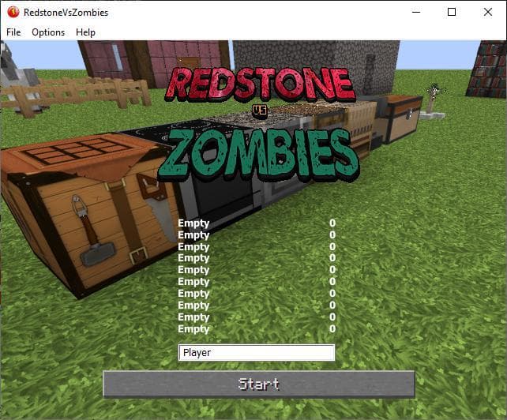
Task: Open the Help menu
Action: pyautogui.click(x=86, y=32)
